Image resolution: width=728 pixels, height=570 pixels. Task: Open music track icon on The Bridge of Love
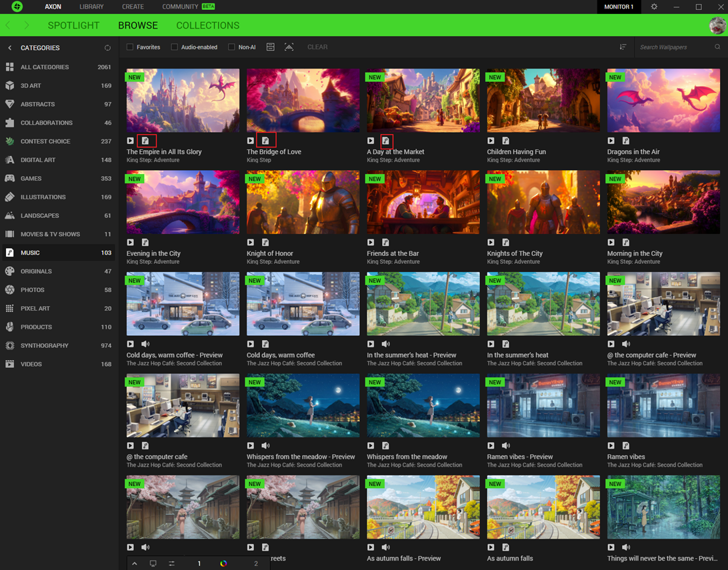266,139
